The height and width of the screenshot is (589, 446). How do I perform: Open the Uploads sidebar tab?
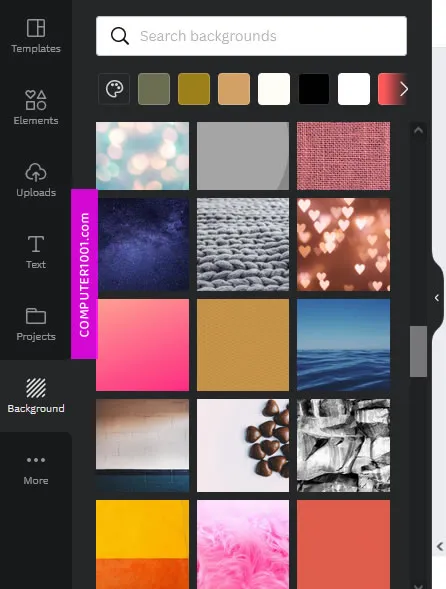tap(36, 180)
